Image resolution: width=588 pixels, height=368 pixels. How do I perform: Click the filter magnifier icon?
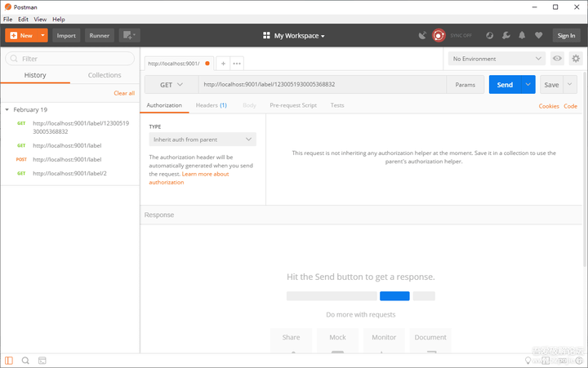(14, 59)
